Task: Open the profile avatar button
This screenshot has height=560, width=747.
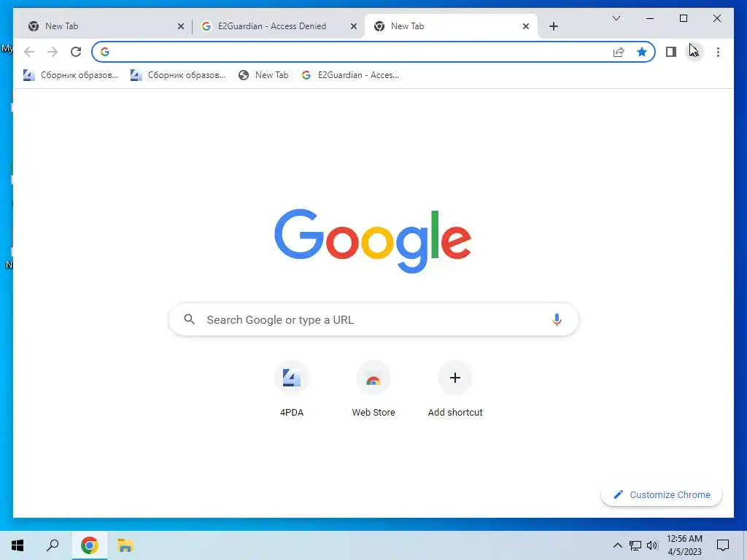Action: click(694, 52)
